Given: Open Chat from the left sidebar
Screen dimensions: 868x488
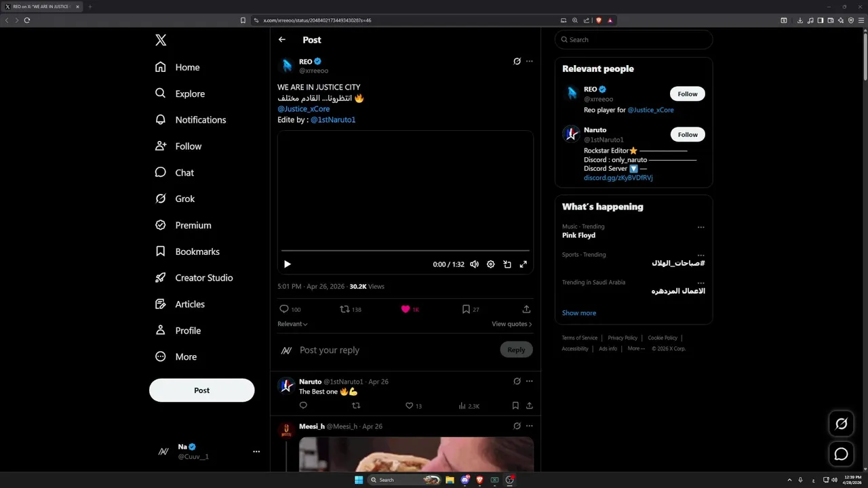Looking at the screenshot, I should tap(174, 173).
